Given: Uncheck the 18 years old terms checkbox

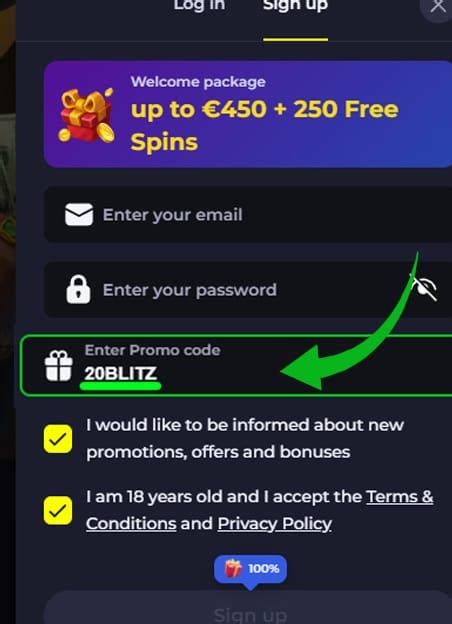Looking at the screenshot, I should click(58, 510).
